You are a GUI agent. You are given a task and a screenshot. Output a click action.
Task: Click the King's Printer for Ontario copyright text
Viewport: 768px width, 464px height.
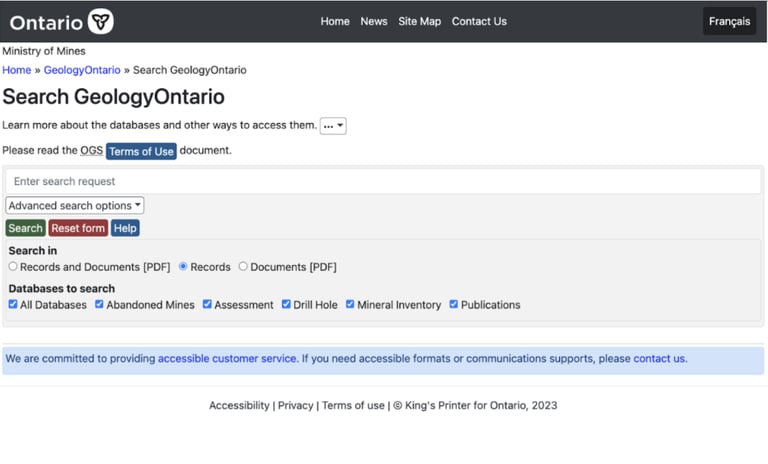[x=475, y=406]
